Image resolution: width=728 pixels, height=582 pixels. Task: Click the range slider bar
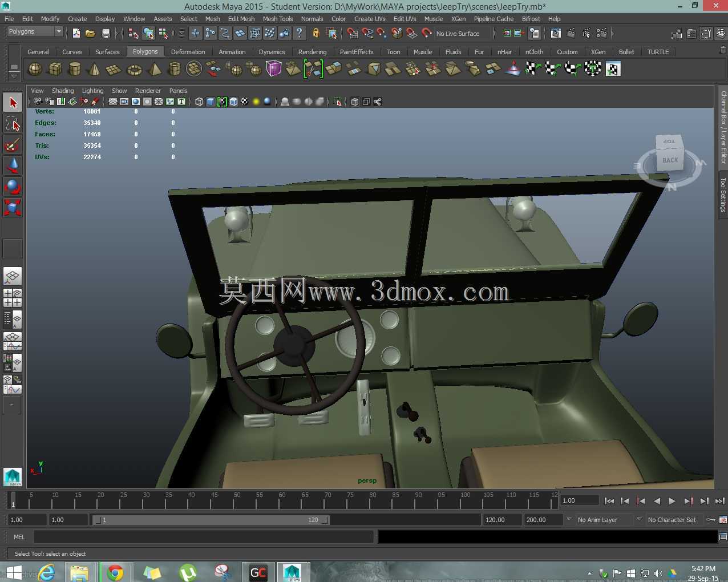pyautogui.click(x=211, y=520)
